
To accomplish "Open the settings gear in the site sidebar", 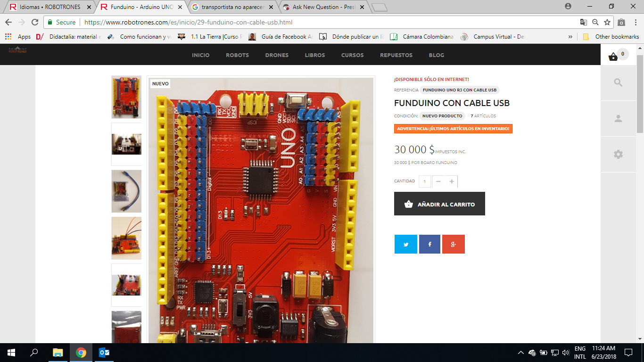I will [x=618, y=154].
